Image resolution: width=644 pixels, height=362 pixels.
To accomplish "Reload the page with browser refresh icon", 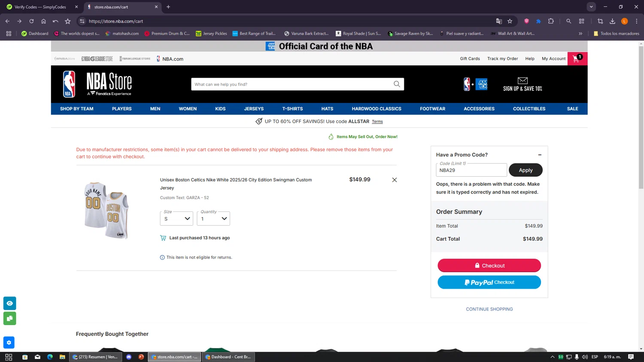I will click(x=31, y=21).
